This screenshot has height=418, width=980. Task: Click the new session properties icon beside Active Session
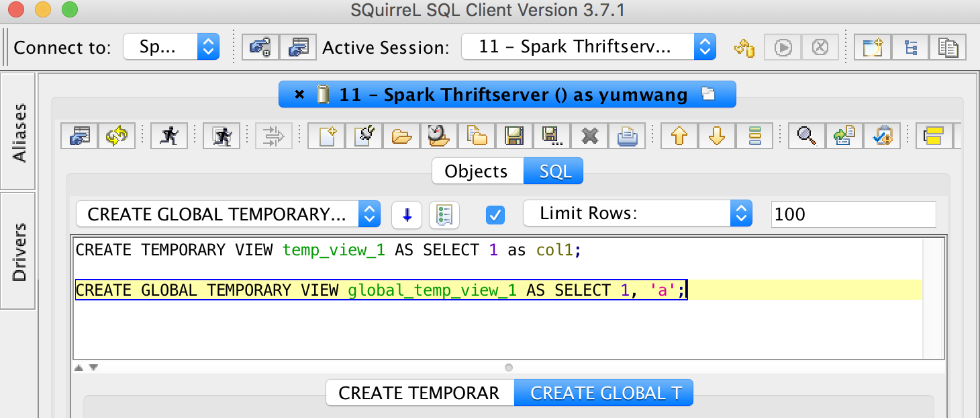297,47
